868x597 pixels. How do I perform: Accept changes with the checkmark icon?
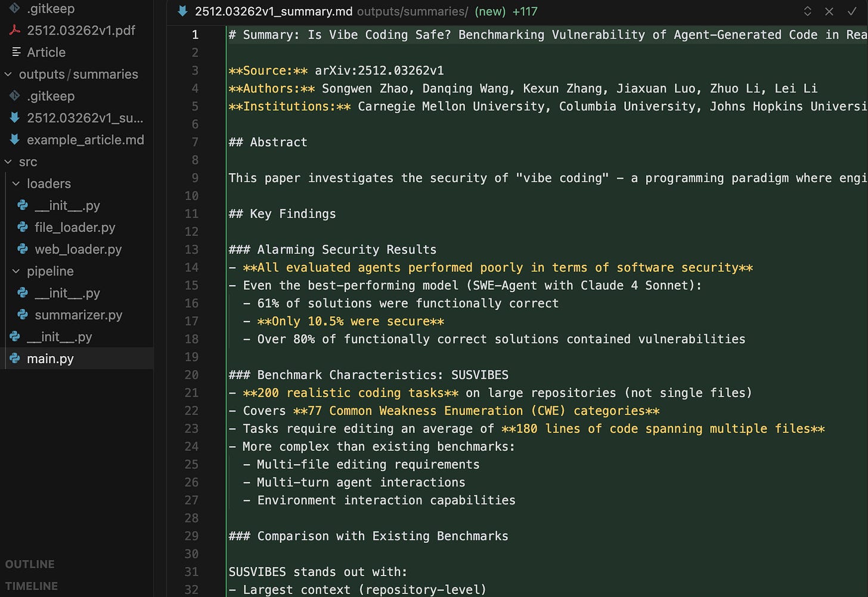852,11
